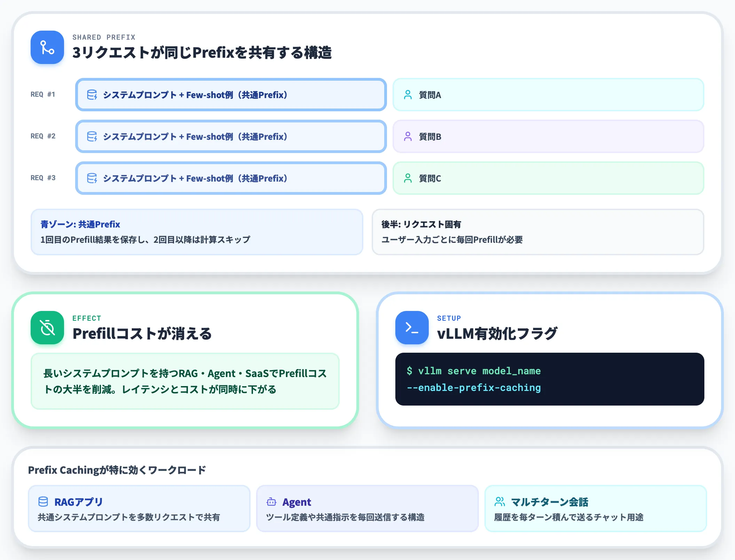
Task: Click the heading vLLM有効化フラグ
Action: [x=497, y=334]
